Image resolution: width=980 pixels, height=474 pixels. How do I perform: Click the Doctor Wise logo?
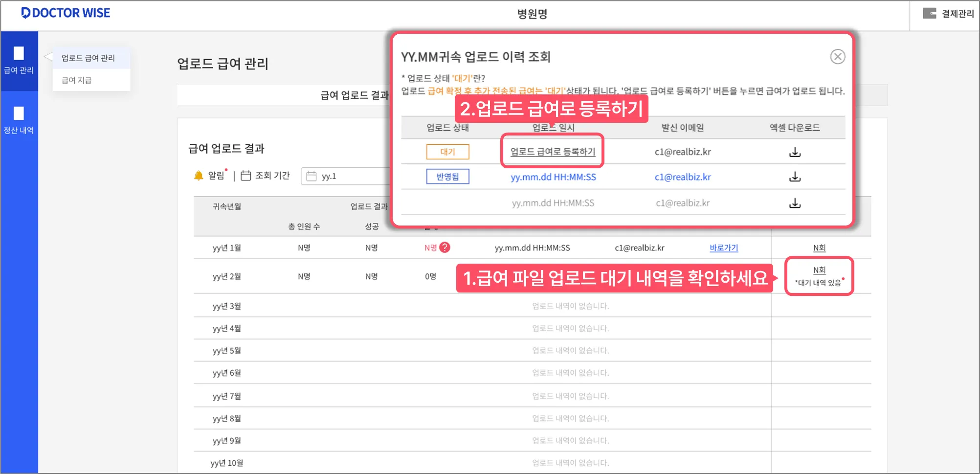[x=66, y=13]
